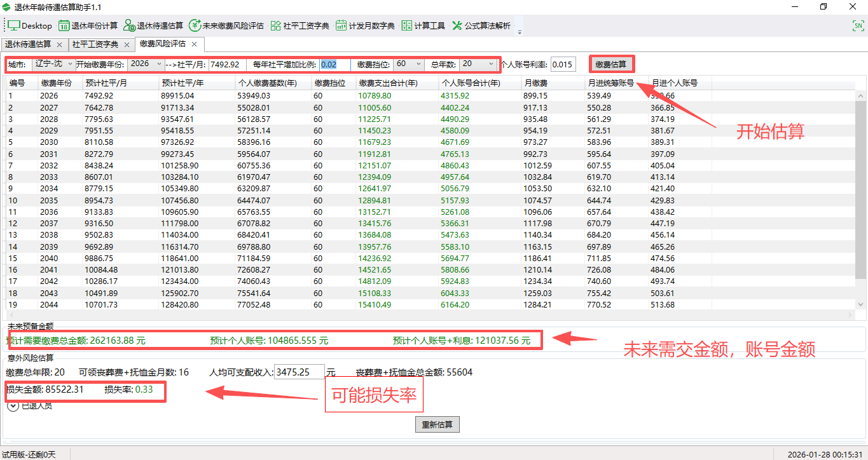Click the 缴费估算 button
Image resolution: width=868 pixels, height=460 pixels.
pos(611,64)
